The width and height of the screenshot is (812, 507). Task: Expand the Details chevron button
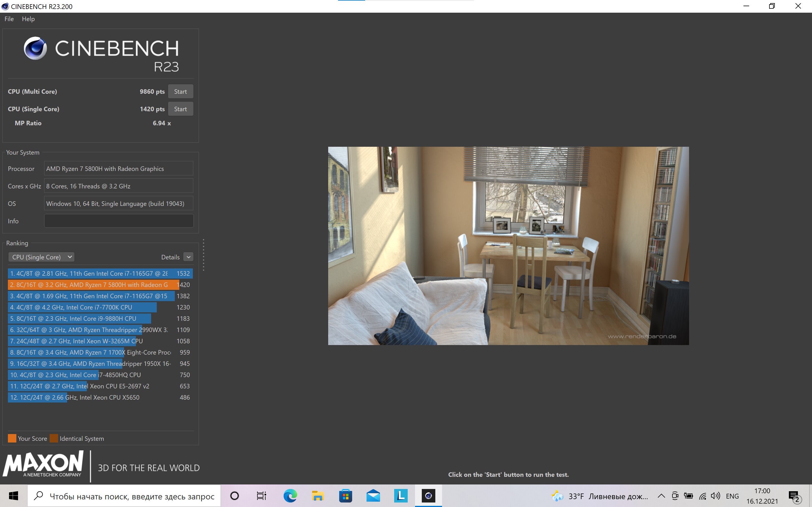point(189,257)
